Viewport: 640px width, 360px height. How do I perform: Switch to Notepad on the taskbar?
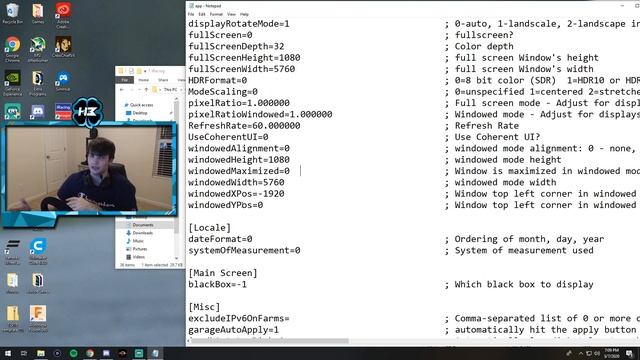tap(155, 353)
